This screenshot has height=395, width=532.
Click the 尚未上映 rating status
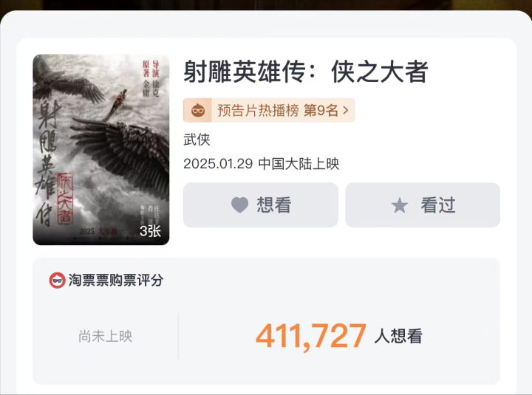[x=105, y=336]
